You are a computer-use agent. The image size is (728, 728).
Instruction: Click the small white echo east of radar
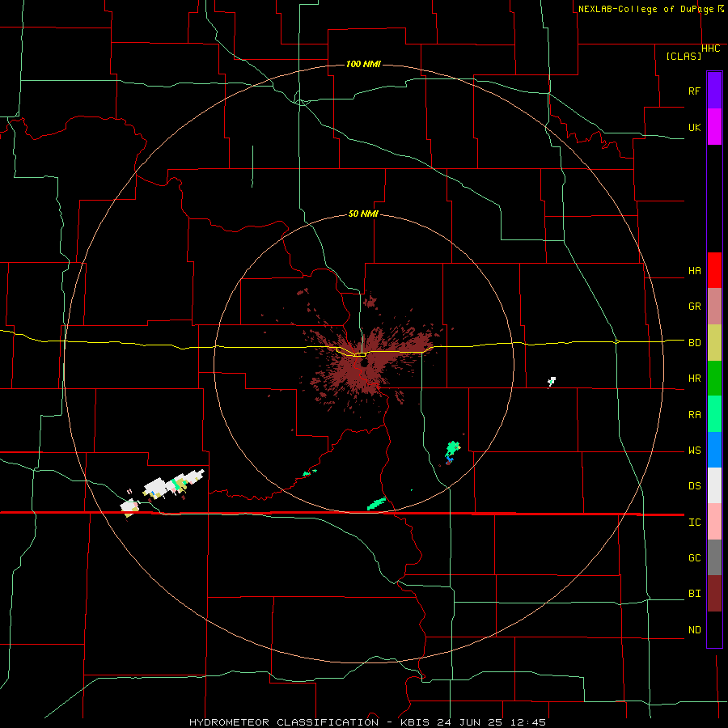coord(552,381)
